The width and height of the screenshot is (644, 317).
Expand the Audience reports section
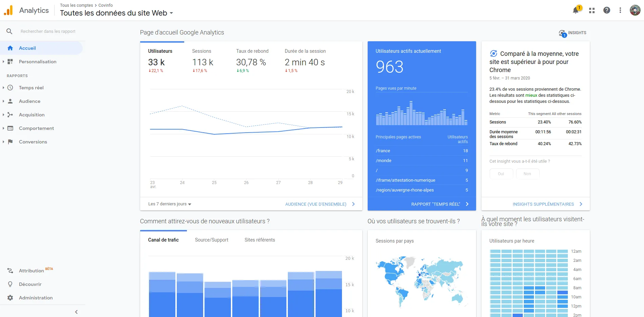click(29, 101)
